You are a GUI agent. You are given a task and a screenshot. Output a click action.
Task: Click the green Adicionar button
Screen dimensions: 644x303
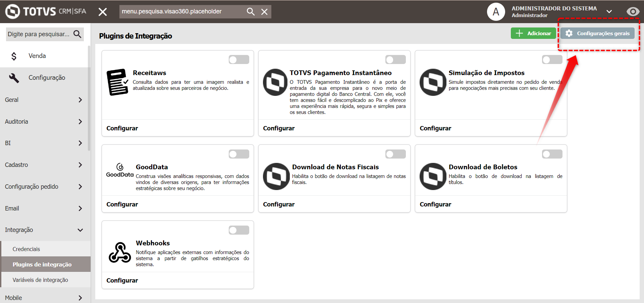coord(533,33)
